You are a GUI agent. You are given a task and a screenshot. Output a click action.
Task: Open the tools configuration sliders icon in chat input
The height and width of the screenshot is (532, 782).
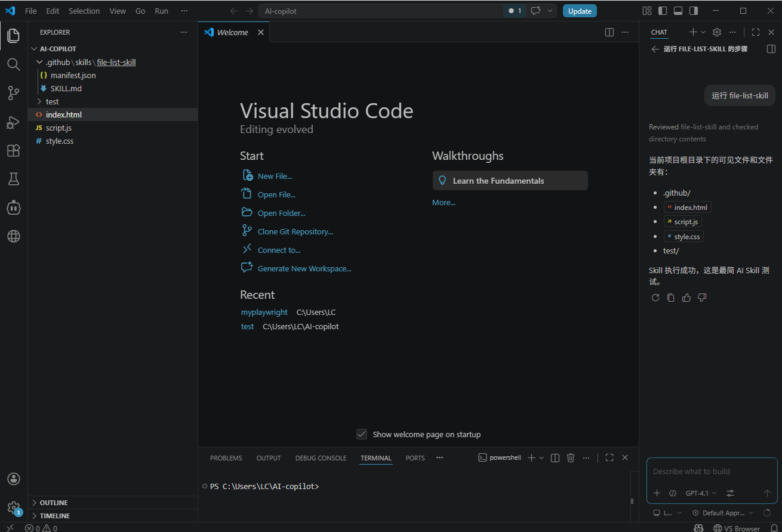click(730, 493)
